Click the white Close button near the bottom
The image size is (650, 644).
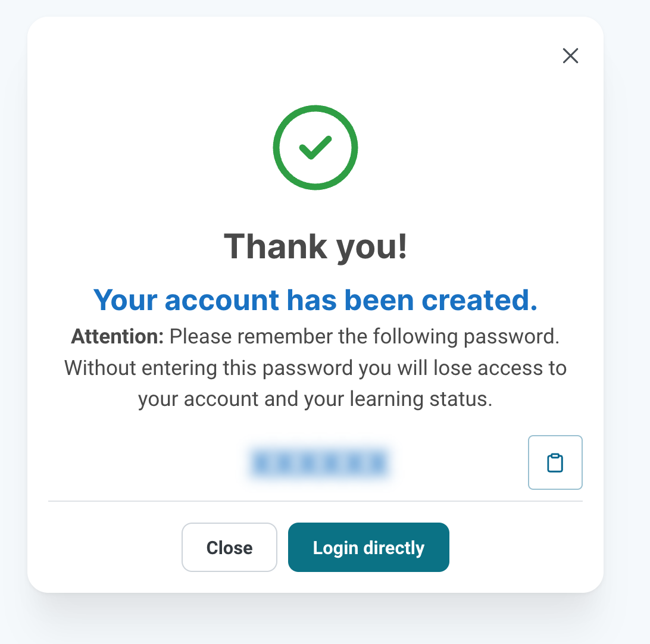229,547
